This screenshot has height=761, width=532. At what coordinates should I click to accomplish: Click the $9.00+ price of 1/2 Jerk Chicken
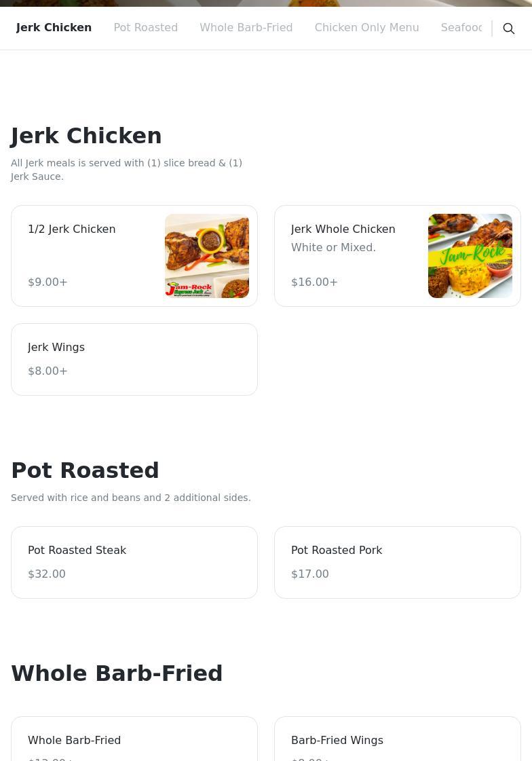(x=47, y=282)
